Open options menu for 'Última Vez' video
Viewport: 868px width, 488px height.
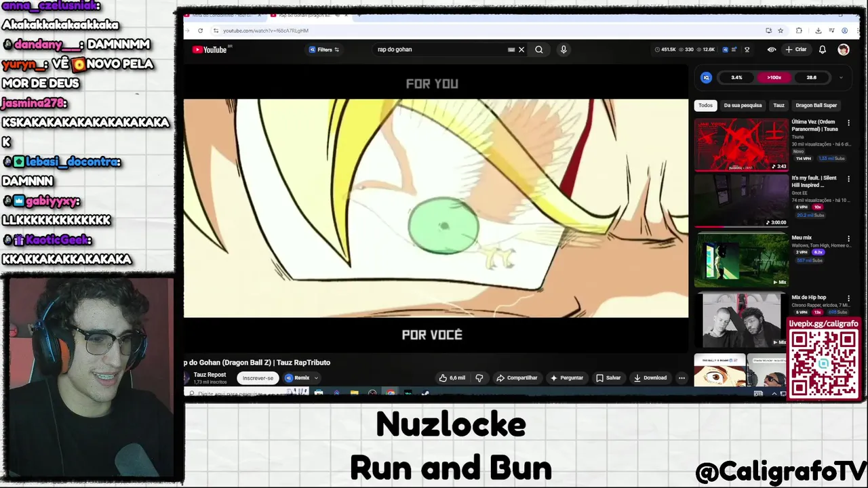pos(848,123)
